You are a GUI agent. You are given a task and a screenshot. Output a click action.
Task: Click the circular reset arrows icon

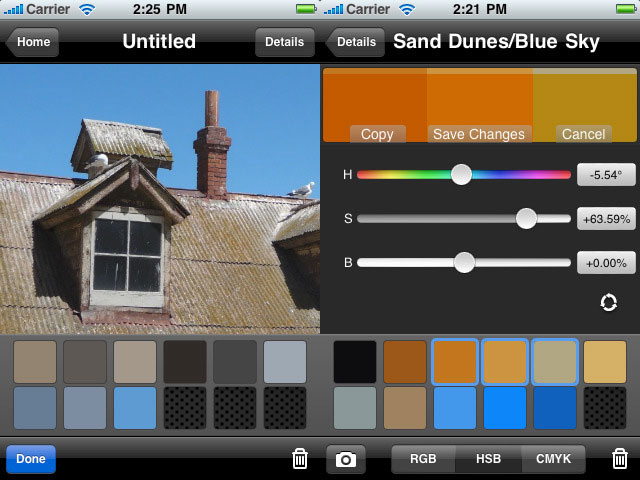click(608, 302)
